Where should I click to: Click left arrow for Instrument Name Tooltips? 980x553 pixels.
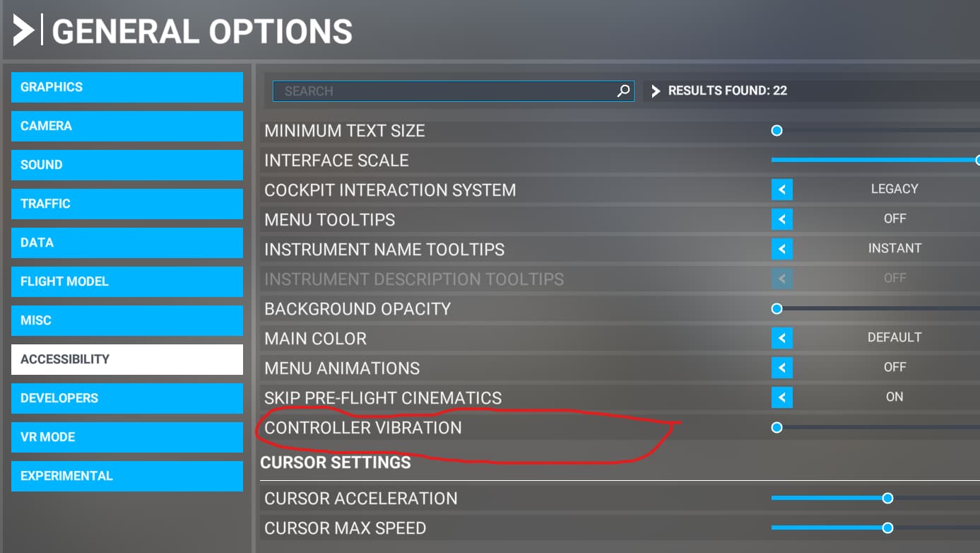[x=782, y=249]
